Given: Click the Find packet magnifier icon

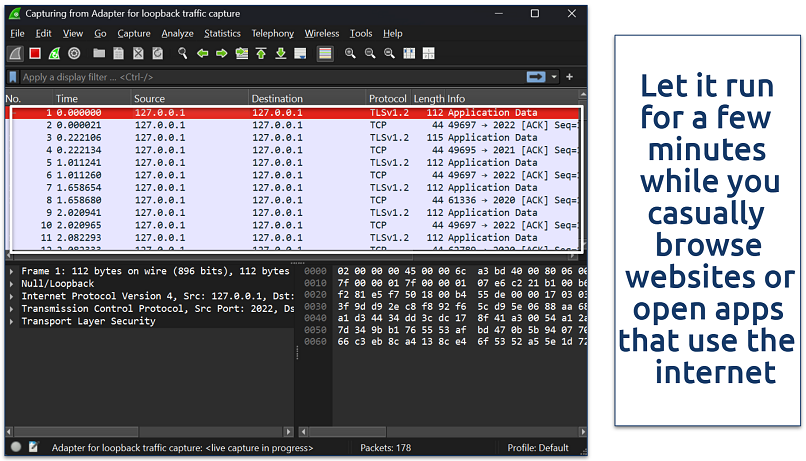Looking at the screenshot, I should coord(183,53).
